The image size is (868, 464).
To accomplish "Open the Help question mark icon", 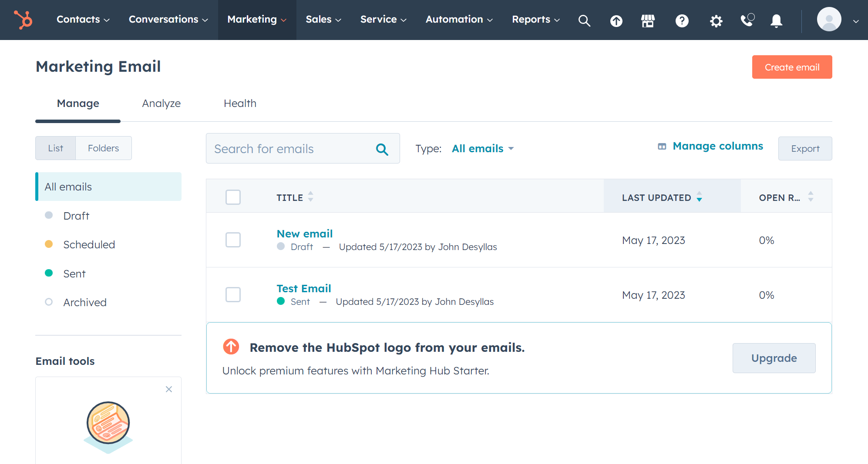I will pos(682,20).
